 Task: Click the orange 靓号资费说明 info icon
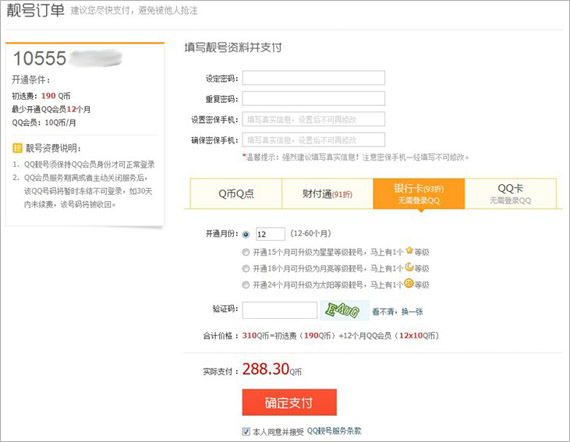[17, 148]
